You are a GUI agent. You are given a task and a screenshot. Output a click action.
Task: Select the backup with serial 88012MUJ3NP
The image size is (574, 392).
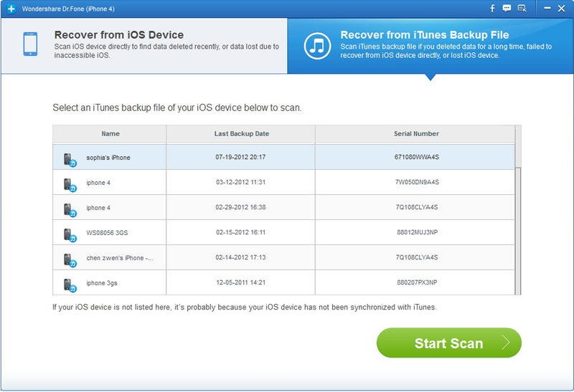point(416,233)
